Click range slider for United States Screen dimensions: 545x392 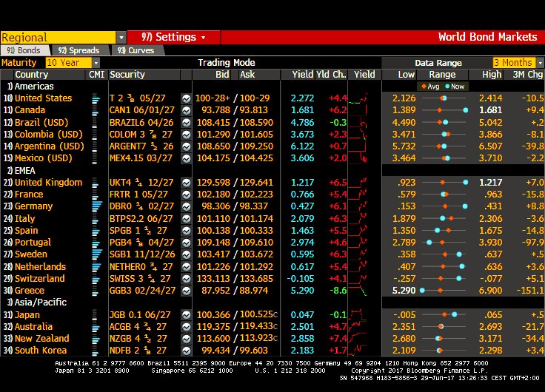pos(444,98)
